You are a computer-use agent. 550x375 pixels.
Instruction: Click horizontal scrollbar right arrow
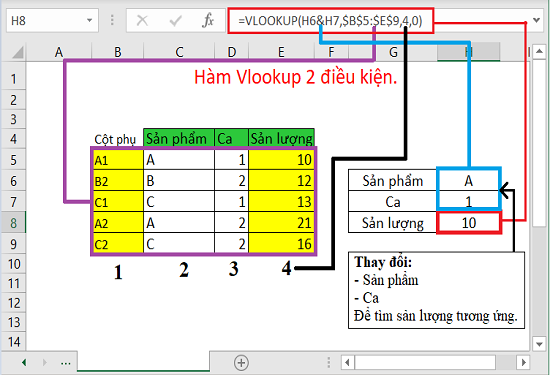[x=524, y=362]
